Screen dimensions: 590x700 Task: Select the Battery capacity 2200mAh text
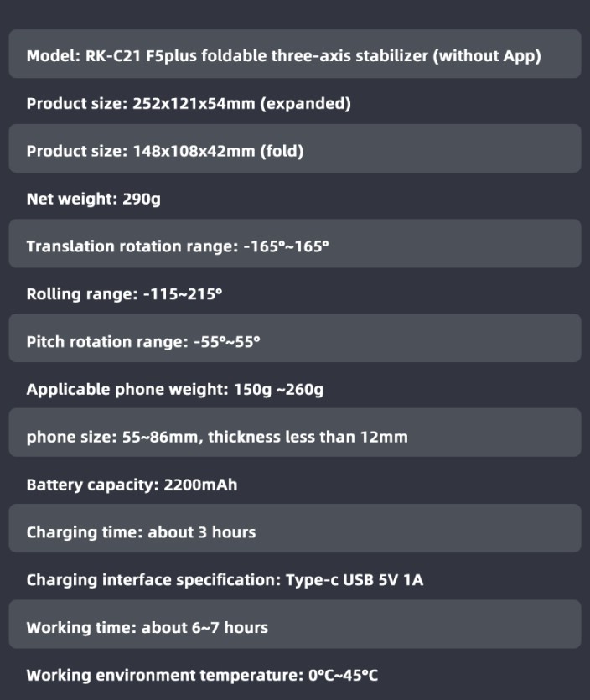(132, 485)
